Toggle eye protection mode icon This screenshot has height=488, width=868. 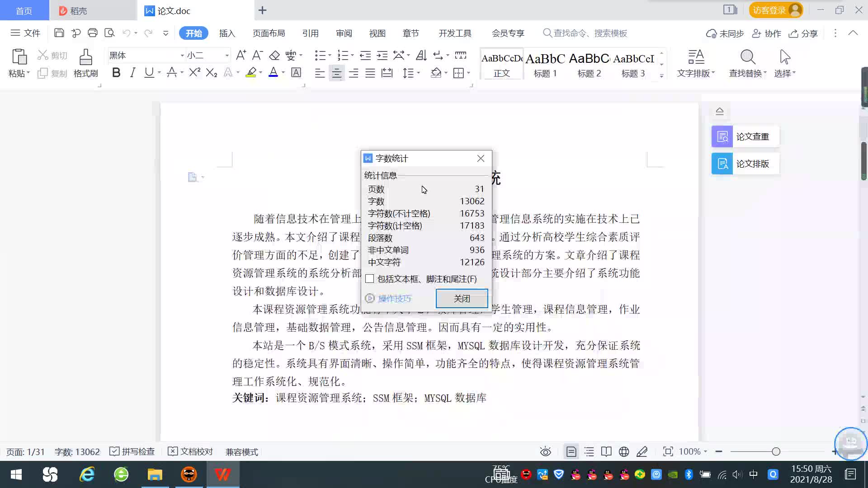point(545,452)
